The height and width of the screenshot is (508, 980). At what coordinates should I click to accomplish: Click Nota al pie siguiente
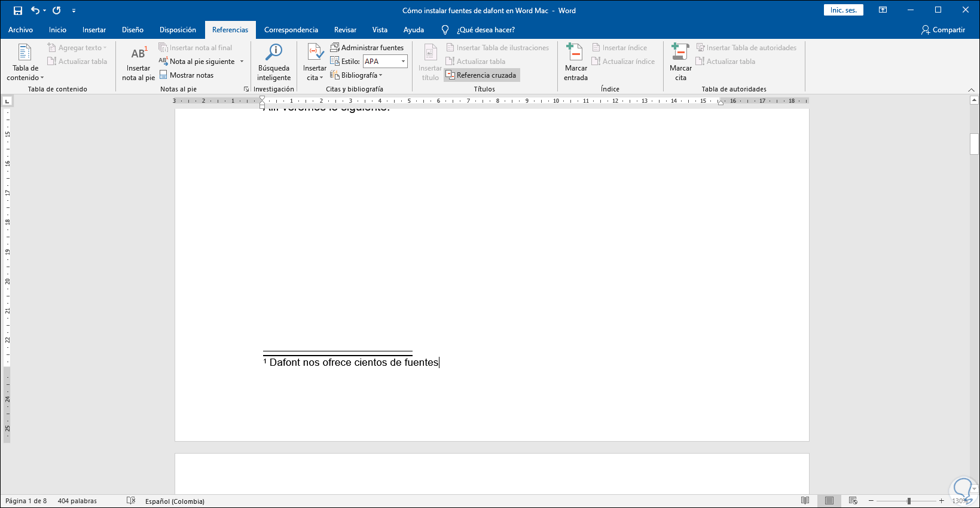tap(197, 62)
